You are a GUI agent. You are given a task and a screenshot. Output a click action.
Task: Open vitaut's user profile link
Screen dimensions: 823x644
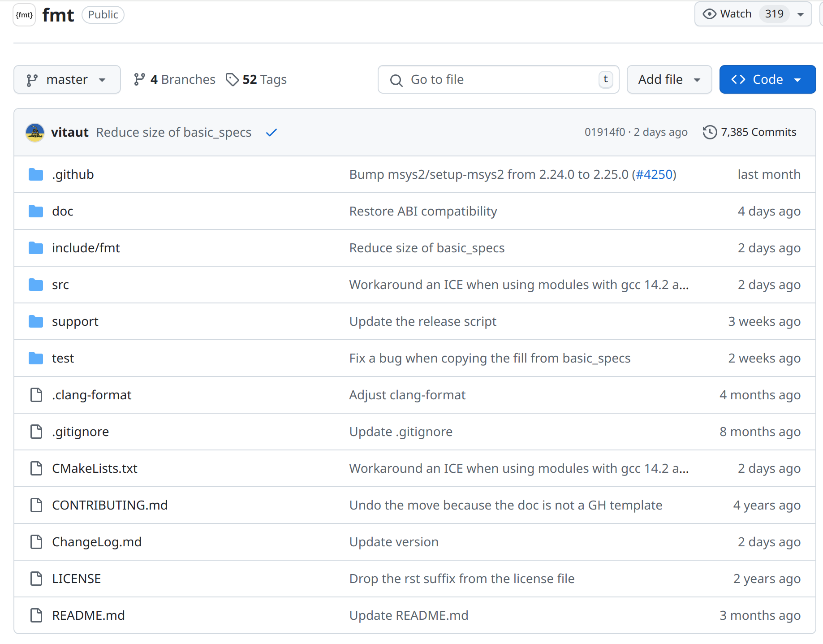(70, 133)
